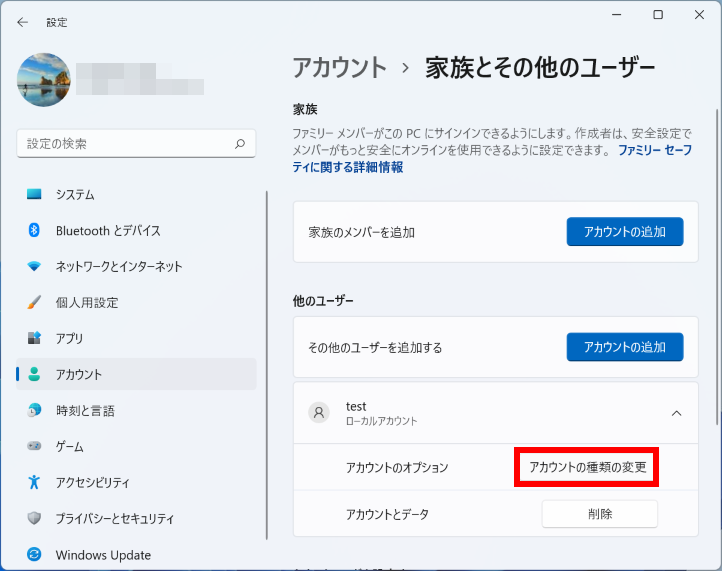The height and width of the screenshot is (571, 722).
Task: Click the Bluetooth とデバイス icon
Action: pos(34,231)
